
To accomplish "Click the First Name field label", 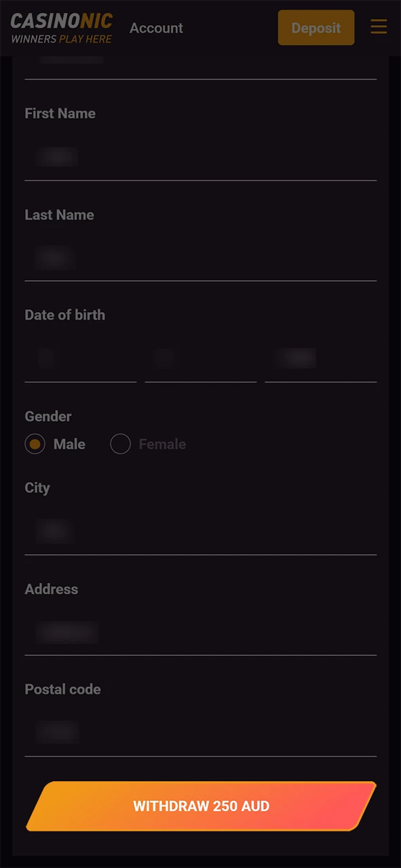I will coord(60,113).
